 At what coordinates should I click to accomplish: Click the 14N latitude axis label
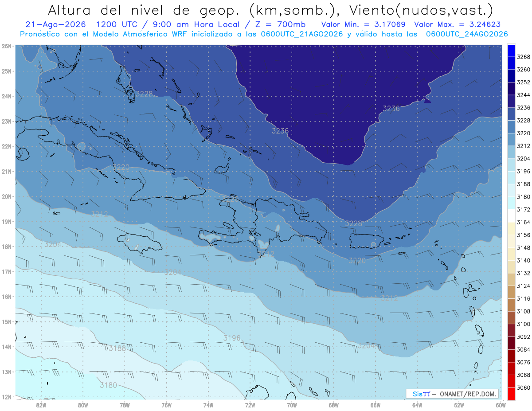click(6, 347)
